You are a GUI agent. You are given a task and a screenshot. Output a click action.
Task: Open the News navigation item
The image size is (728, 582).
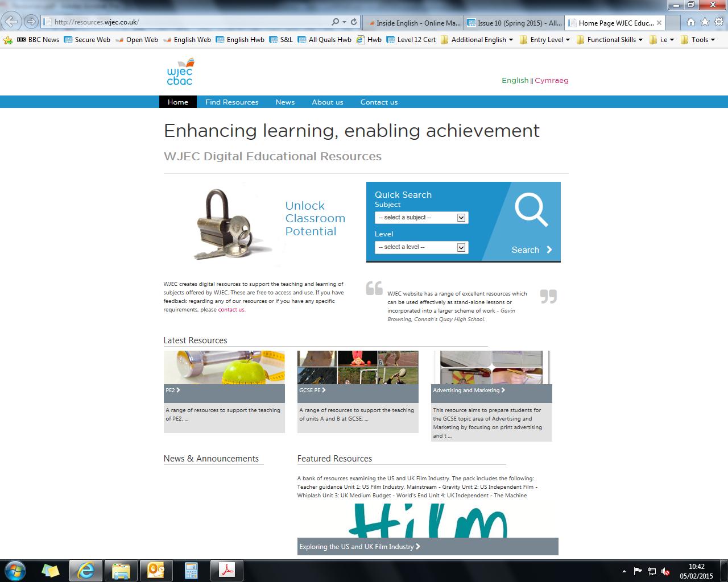point(285,102)
